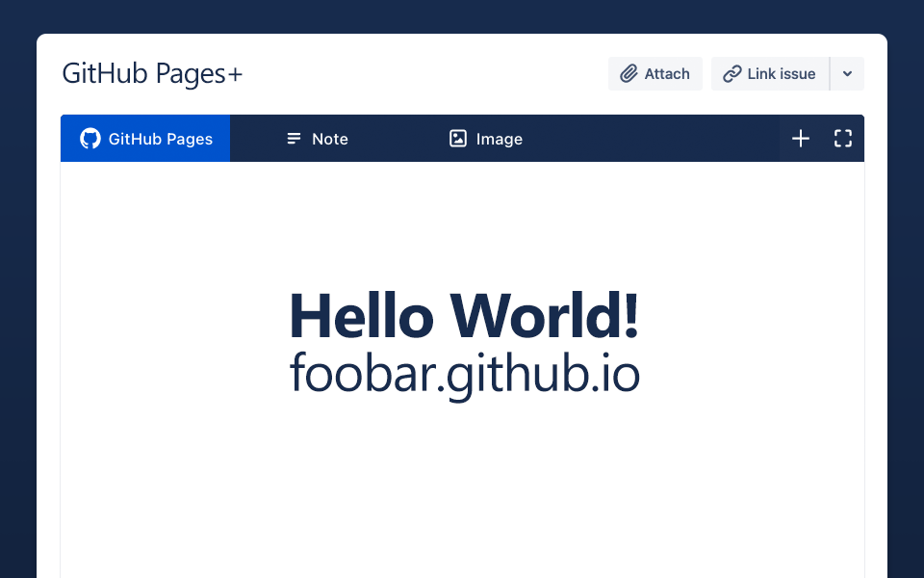Create another editor tab using the + control

click(x=801, y=138)
